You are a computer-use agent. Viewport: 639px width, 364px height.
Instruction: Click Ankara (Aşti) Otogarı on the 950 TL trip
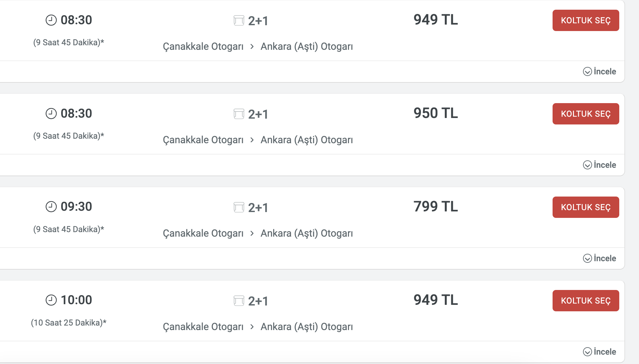coord(307,140)
